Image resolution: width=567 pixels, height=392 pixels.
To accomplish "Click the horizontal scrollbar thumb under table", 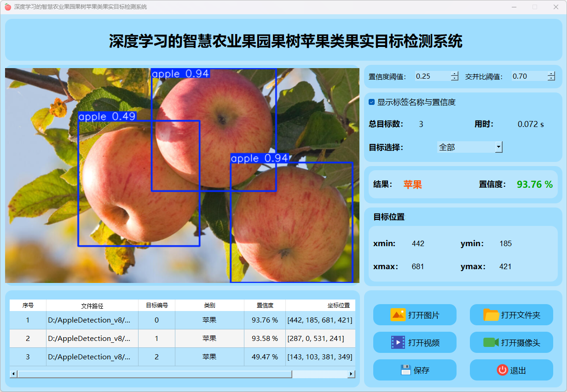I will point(155,374).
